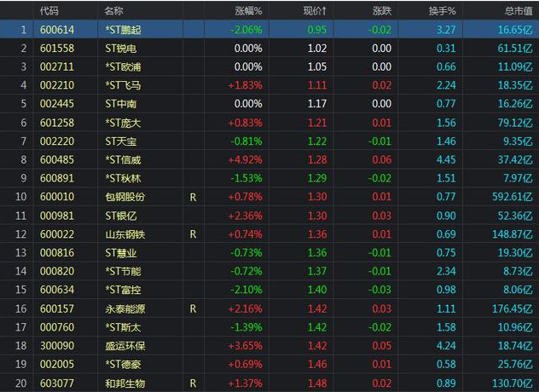Select stock code 002005
The width and height of the screenshot is (539, 392).
coord(57,365)
